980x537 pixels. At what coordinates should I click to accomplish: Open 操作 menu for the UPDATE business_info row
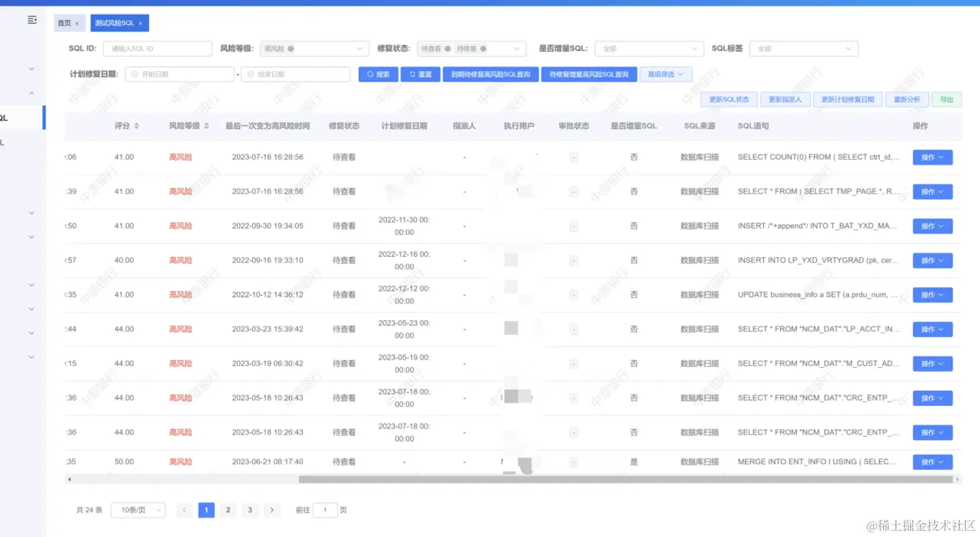(x=932, y=294)
